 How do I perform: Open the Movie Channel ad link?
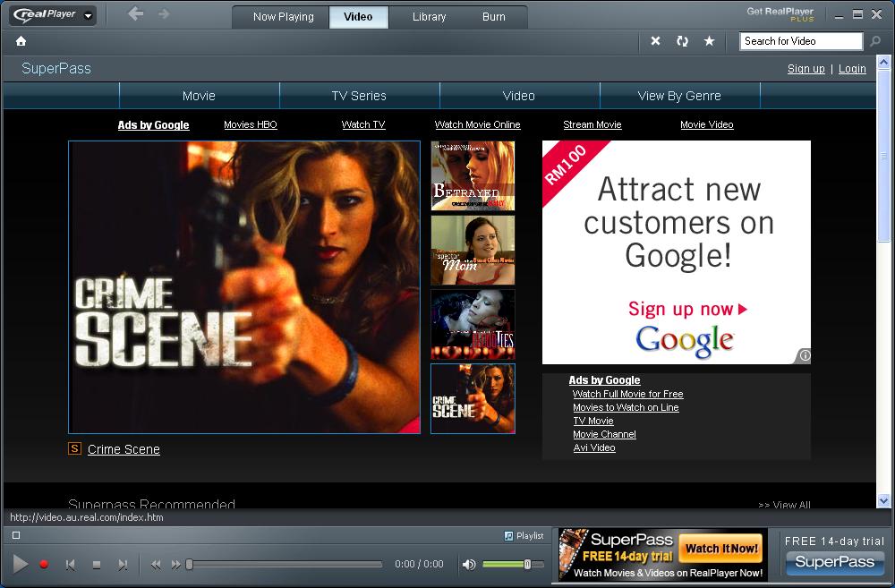[604, 434]
